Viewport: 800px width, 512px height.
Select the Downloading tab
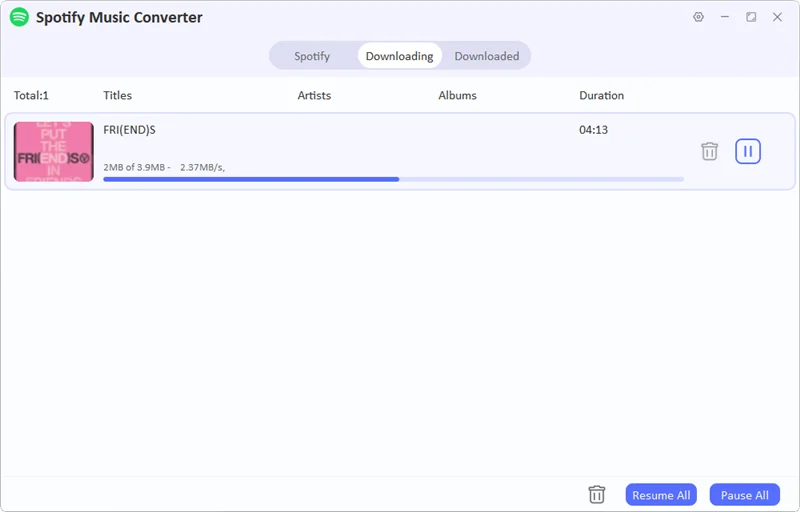(399, 56)
